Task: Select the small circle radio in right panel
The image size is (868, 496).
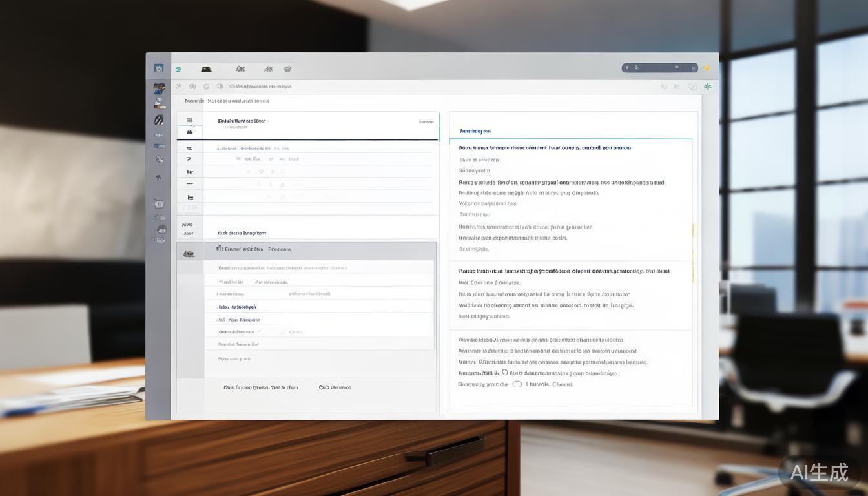Action: click(504, 373)
